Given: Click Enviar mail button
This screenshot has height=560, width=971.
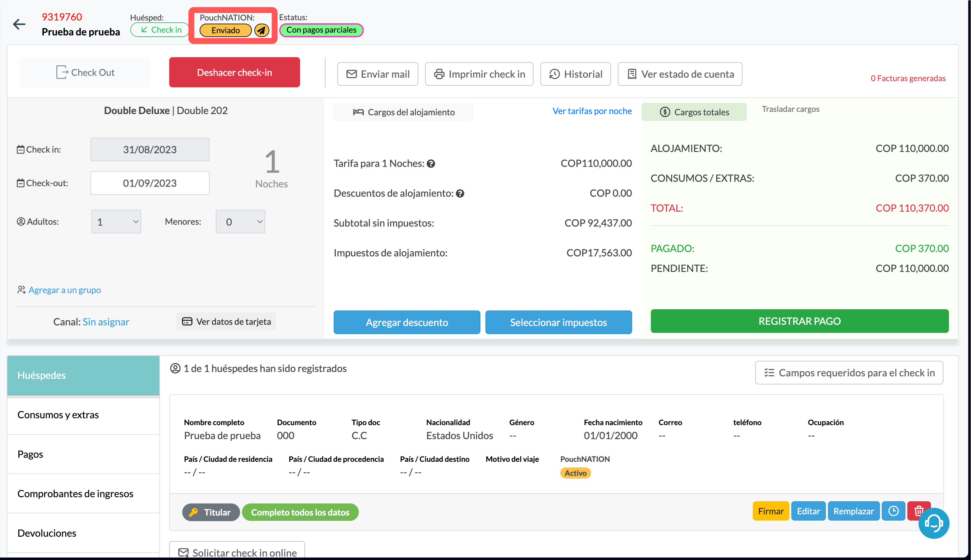Looking at the screenshot, I should point(377,74).
